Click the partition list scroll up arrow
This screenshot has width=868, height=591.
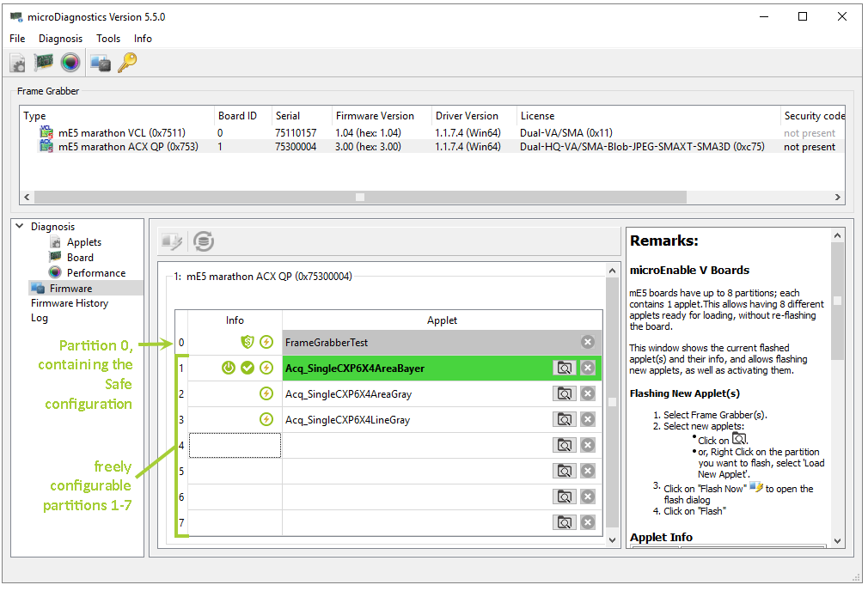click(x=612, y=271)
